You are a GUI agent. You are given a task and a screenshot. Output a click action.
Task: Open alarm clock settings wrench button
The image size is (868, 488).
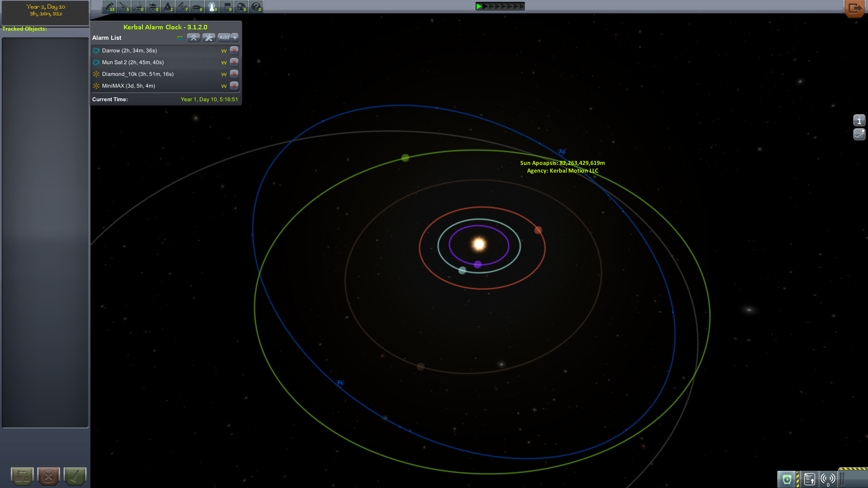tap(209, 38)
